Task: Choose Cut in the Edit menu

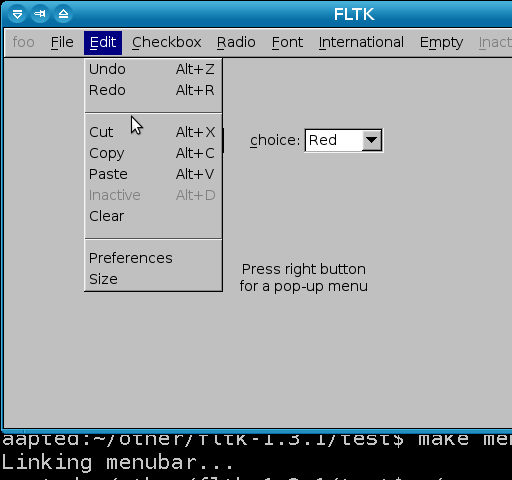Action: [x=153, y=132]
